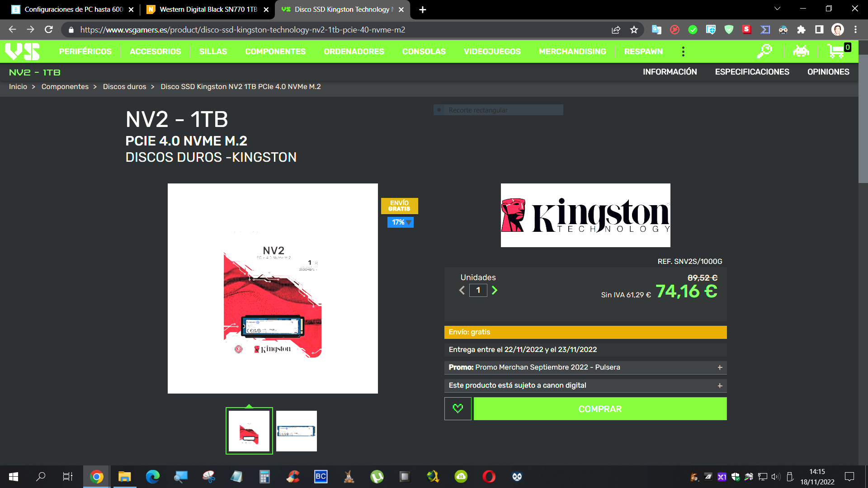Bookmark page with the star icon
Image resolution: width=868 pixels, height=488 pixels.
click(634, 30)
